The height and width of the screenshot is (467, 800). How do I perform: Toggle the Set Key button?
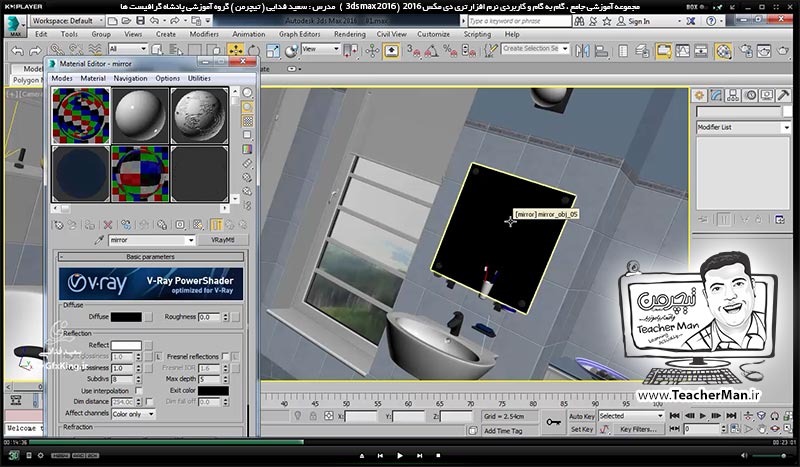click(x=582, y=429)
